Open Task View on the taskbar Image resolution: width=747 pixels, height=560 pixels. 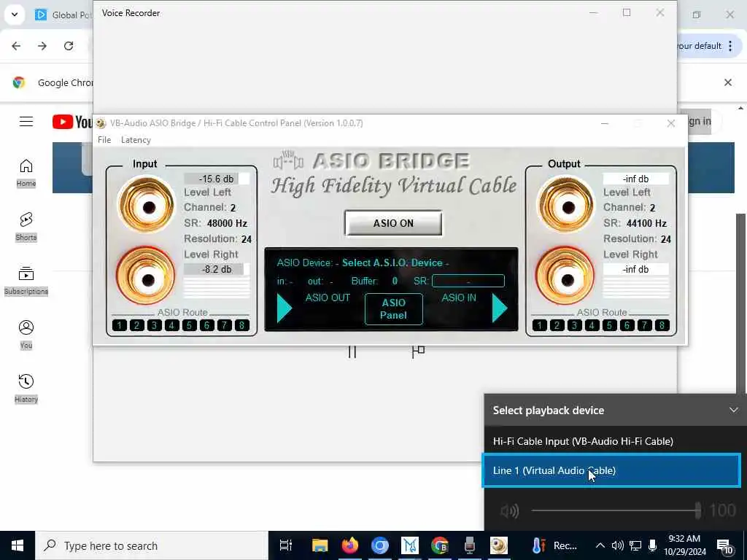tap(286, 545)
